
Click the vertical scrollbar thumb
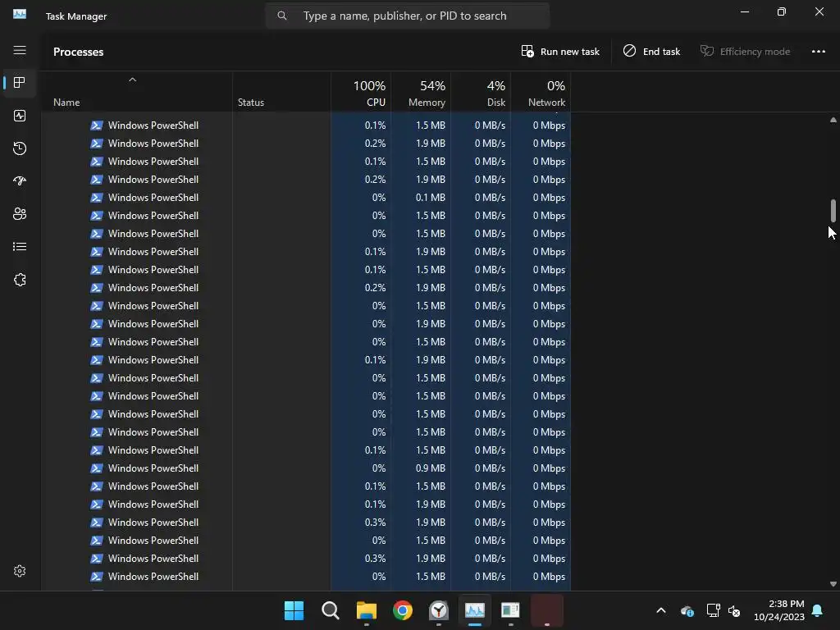[833, 211]
